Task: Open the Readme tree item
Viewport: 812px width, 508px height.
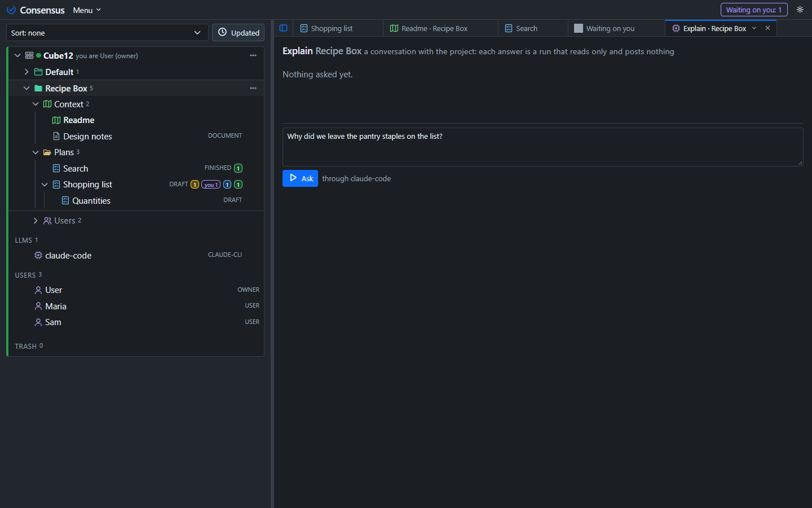Action: (x=78, y=120)
